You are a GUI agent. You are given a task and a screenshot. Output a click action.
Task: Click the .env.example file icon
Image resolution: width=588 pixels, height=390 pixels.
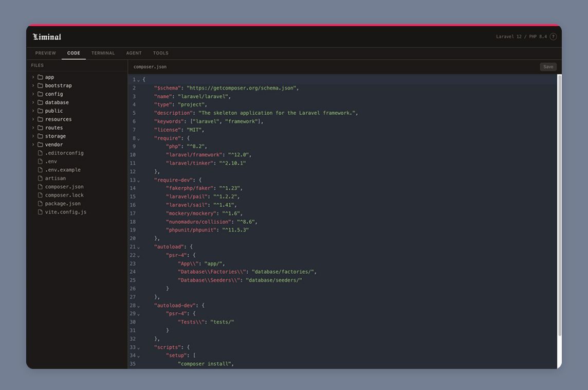[40, 170]
